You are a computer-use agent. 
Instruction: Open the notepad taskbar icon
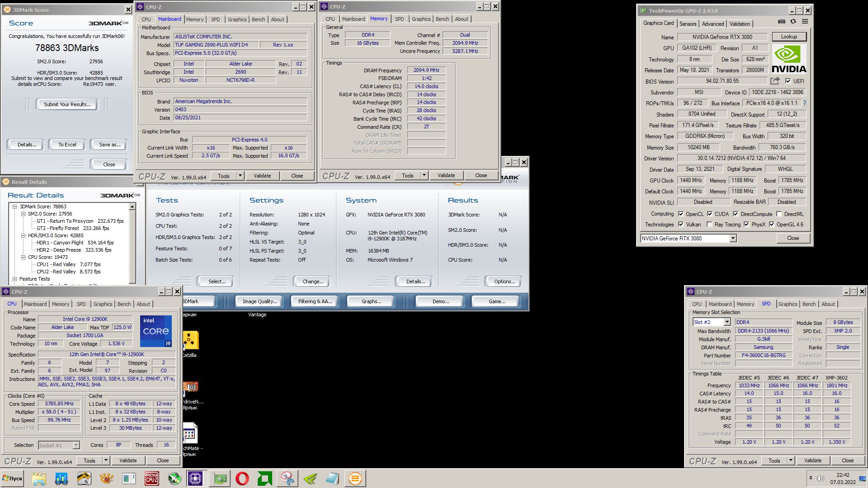click(x=332, y=479)
